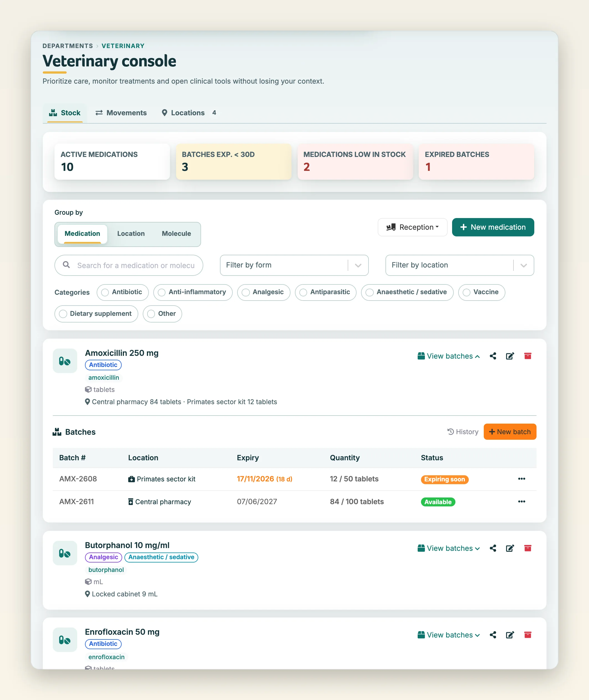The width and height of the screenshot is (589, 700).
Task: Open the Filter by location dropdown
Action: click(459, 265)
